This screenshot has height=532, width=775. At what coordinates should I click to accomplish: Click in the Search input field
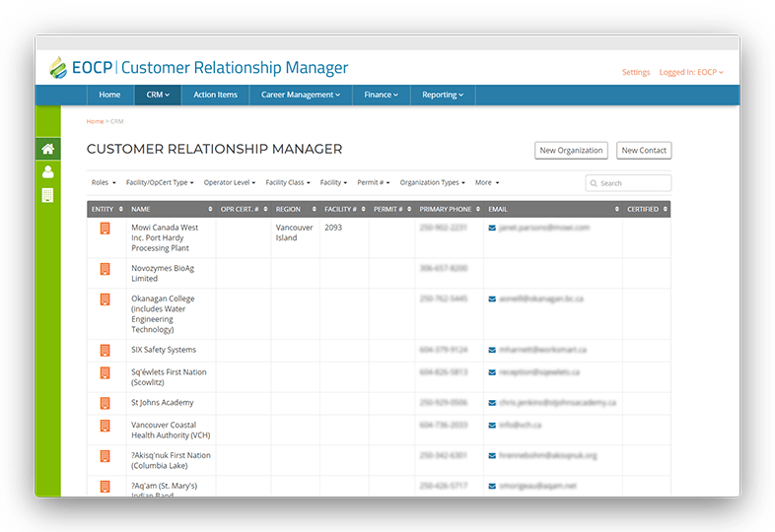[628, 183]
